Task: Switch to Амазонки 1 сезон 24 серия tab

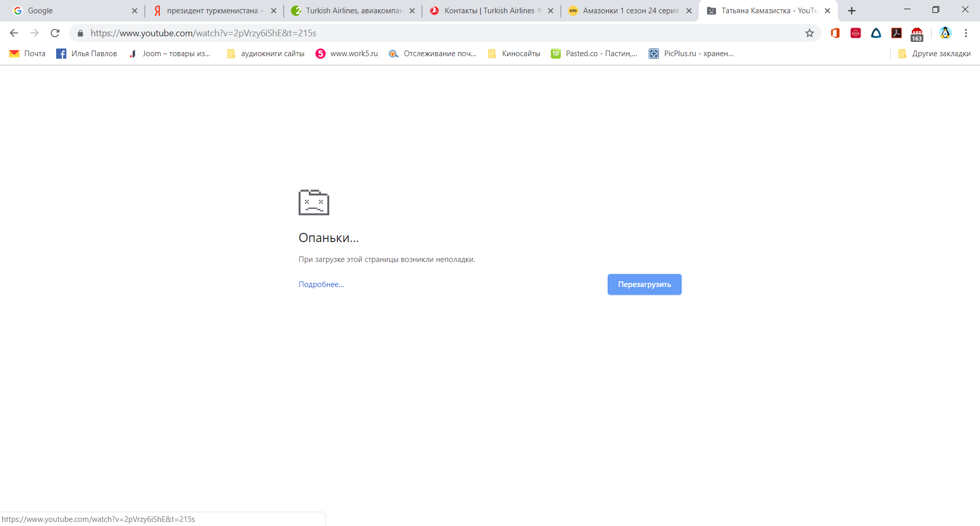Action: [629, 11]
